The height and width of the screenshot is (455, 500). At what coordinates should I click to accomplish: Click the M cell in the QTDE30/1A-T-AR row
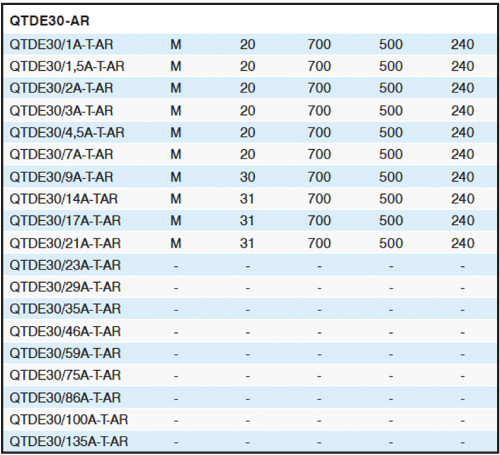[x=176, y=44]
